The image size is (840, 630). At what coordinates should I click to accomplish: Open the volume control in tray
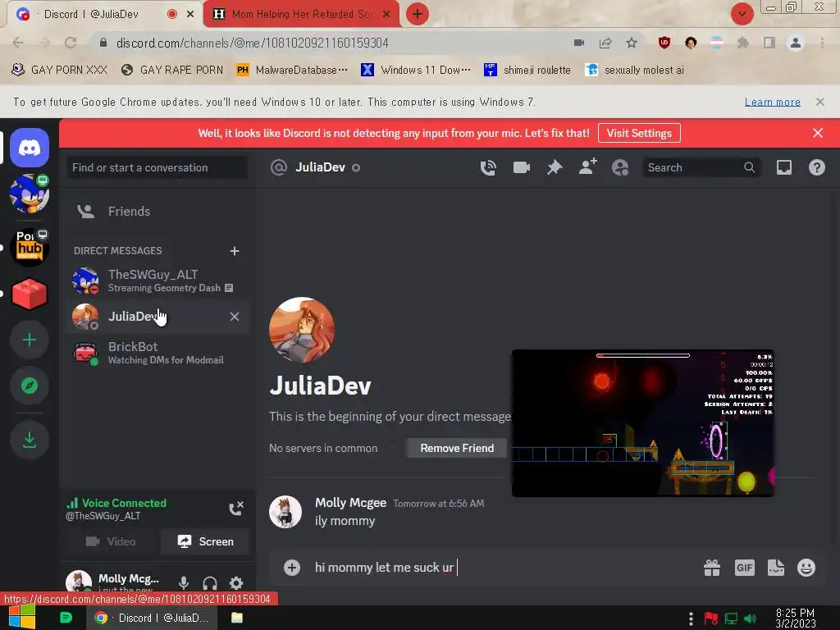[x=750, y=619]
